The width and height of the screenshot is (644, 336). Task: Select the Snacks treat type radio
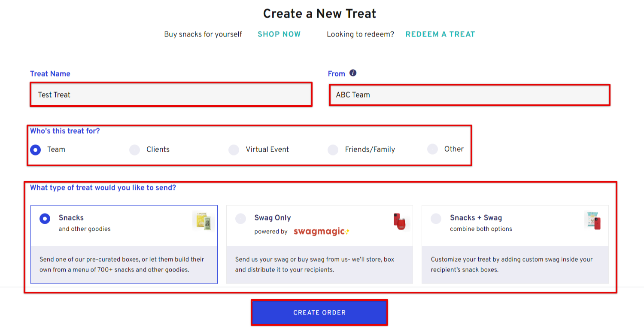tap(45, 219)
